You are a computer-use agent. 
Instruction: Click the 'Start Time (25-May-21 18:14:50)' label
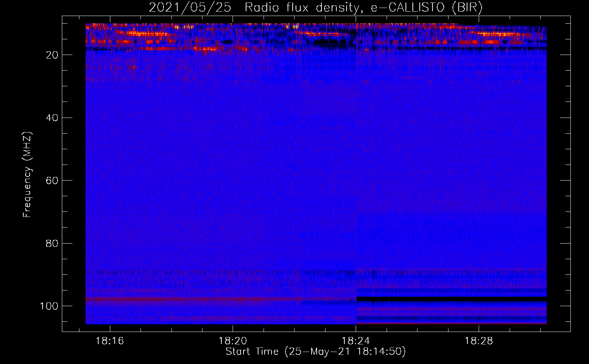pyautogui.click(x=316, y=352)
